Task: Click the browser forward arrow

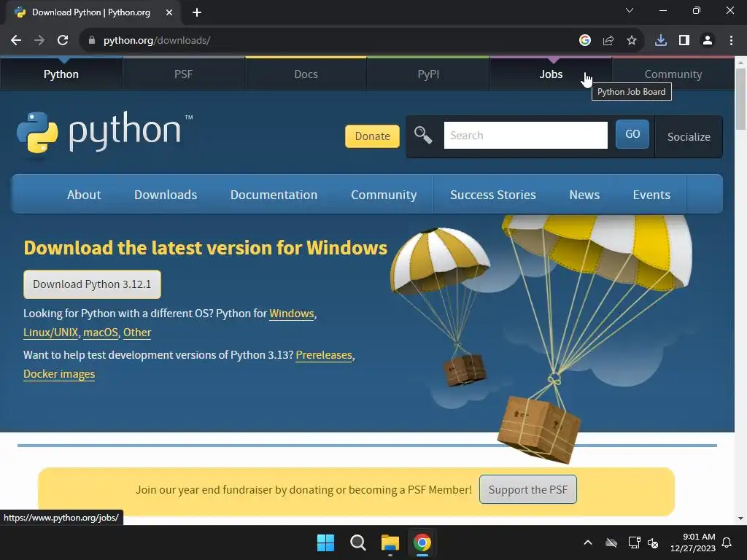Action: pos(39,41)
